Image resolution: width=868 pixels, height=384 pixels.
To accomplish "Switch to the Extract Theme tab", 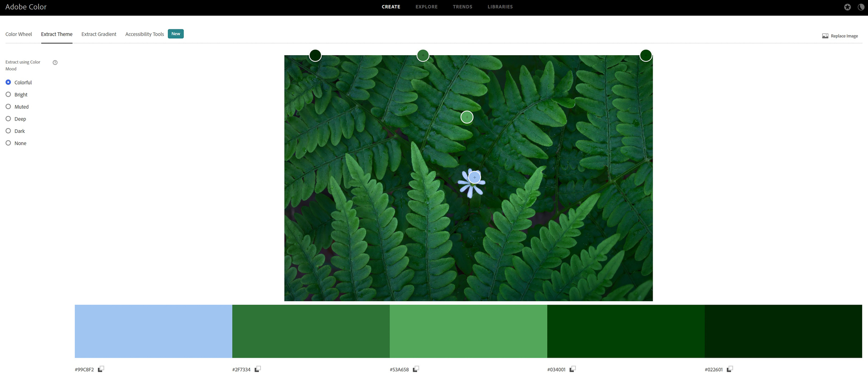I will tap(57, 34).
